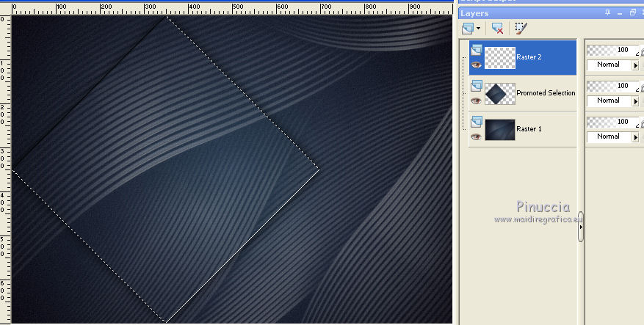Open blend mode dropdown for Raster 2

pos(636,65)
